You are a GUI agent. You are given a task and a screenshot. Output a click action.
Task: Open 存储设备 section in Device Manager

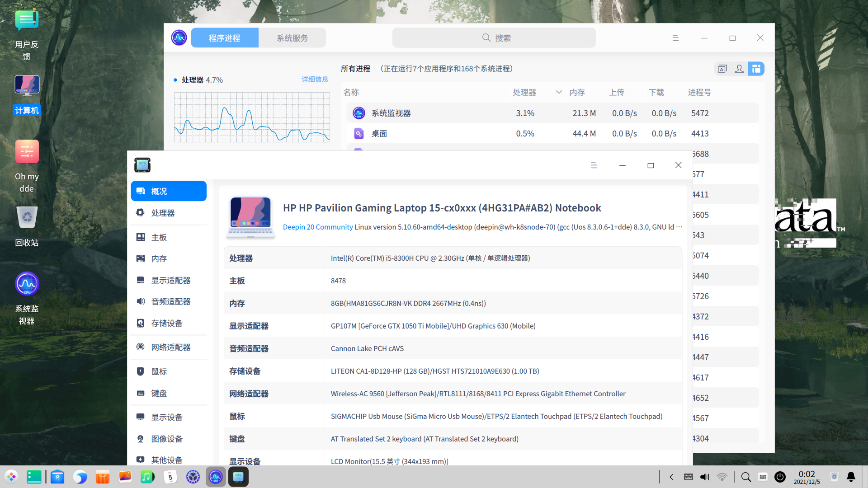[168, 323]
